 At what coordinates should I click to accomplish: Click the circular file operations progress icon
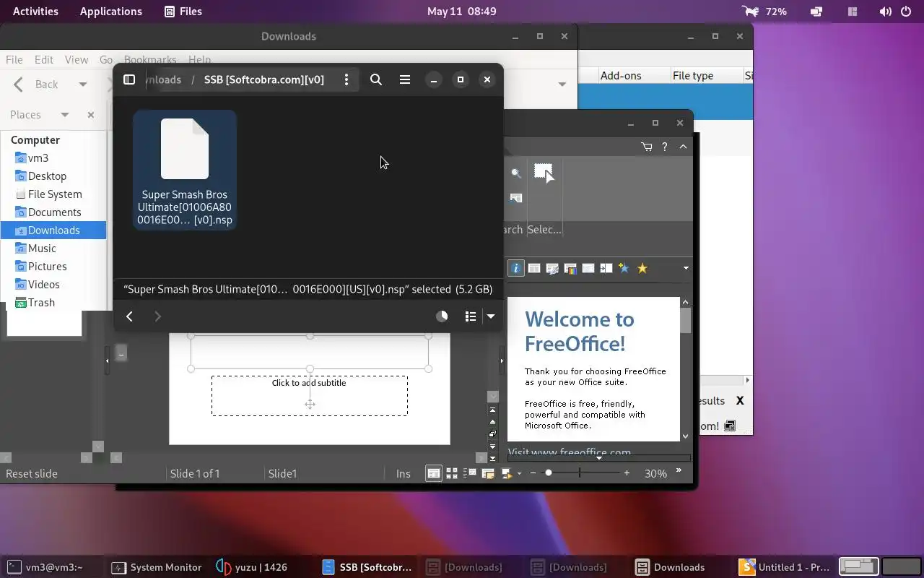[442, 316]
